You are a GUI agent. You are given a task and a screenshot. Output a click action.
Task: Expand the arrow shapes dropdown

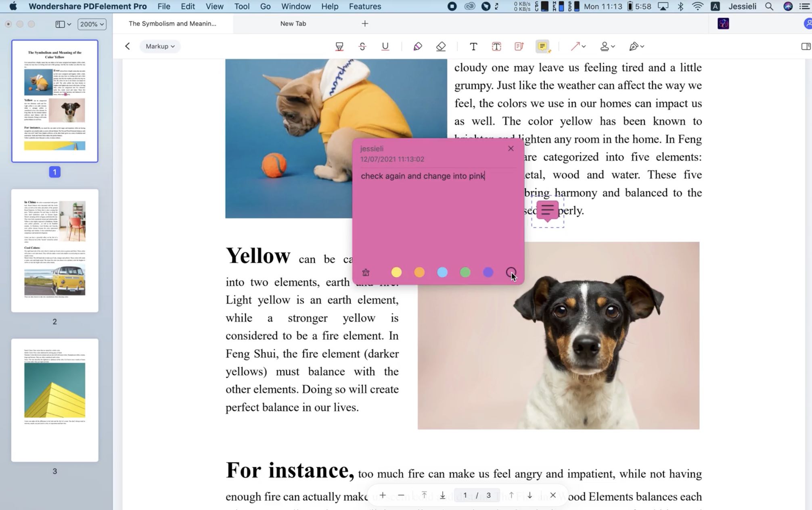(x=584, y=46)
